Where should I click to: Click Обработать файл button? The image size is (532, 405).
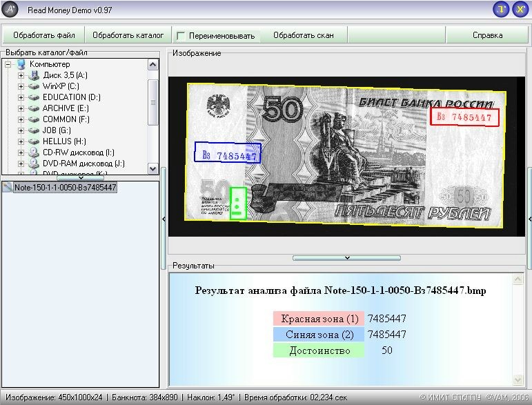[43, 35]
